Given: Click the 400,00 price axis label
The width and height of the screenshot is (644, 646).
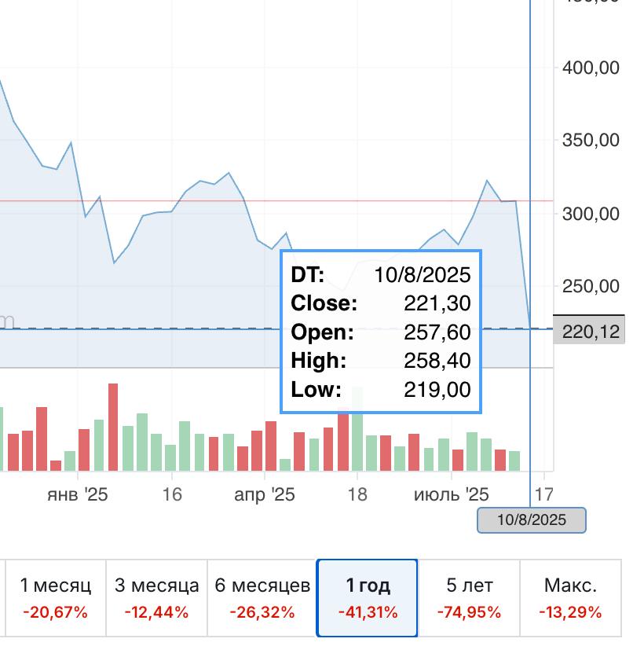Looking at the screenshot, I should (x=591, y=68).
